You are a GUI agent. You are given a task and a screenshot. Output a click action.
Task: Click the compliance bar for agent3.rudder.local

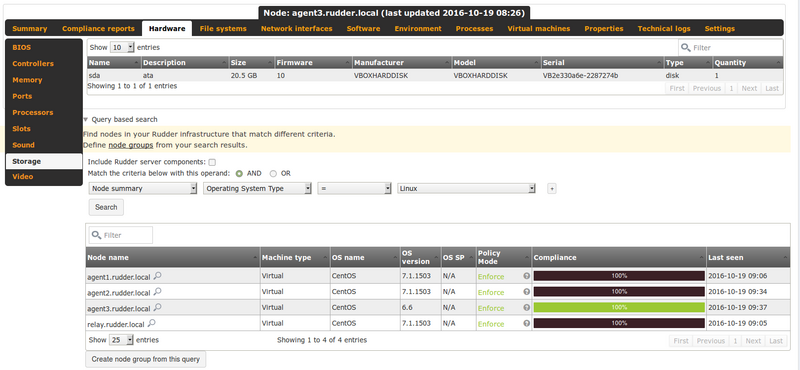click(x=619, y=308)
